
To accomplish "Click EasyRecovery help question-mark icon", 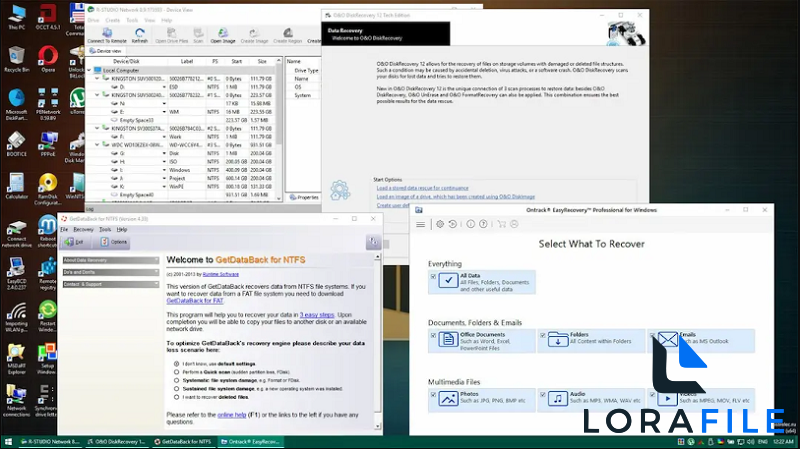I will click(483, 224).
